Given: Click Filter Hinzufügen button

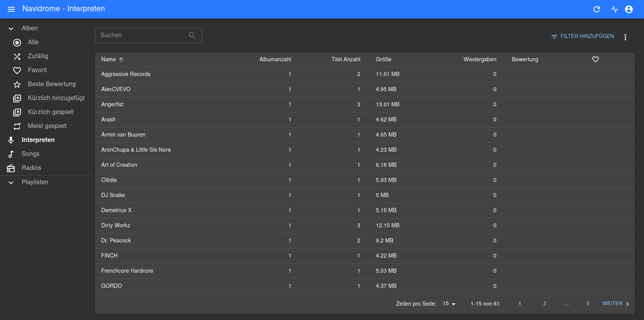Looking at the screenshot, I should [x=583, y=36].
